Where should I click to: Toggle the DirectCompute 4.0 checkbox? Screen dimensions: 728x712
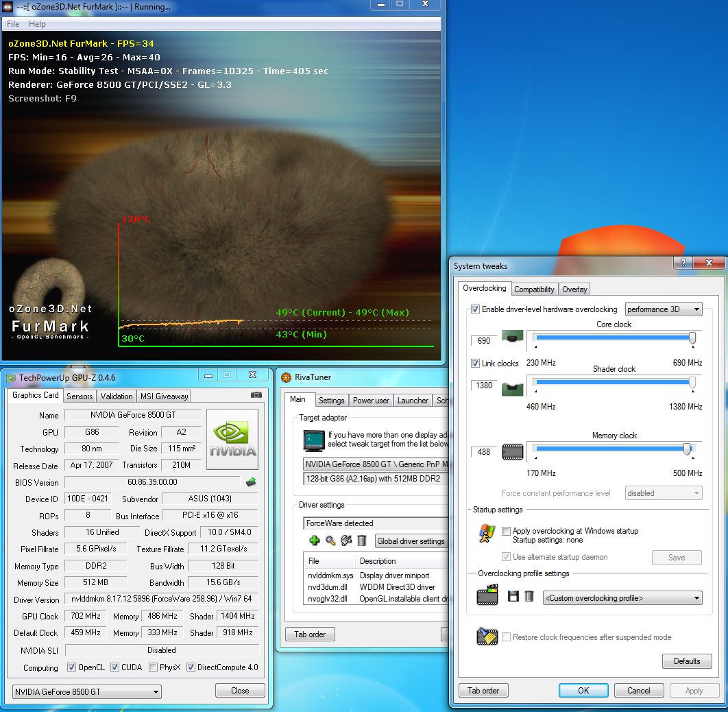coord(191,667)
